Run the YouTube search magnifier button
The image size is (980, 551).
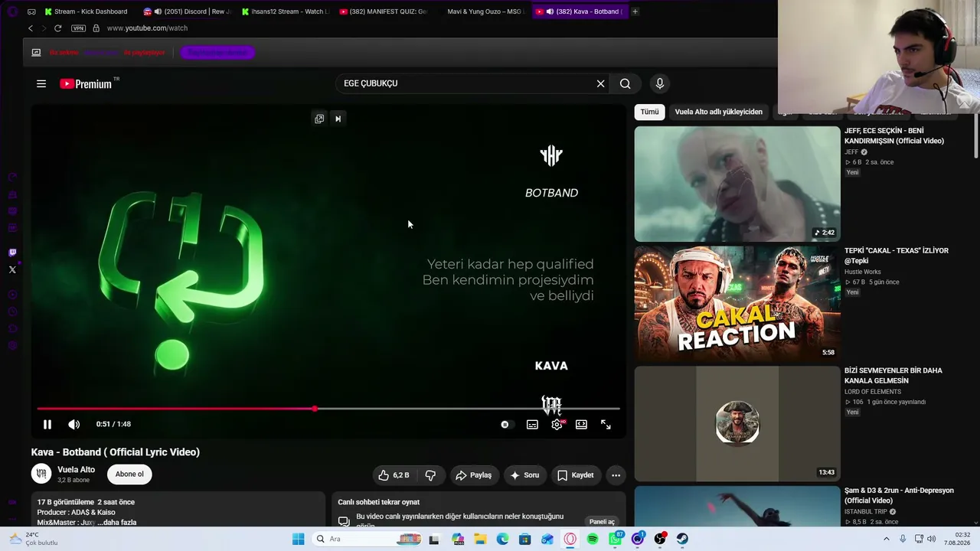(626, 83)
